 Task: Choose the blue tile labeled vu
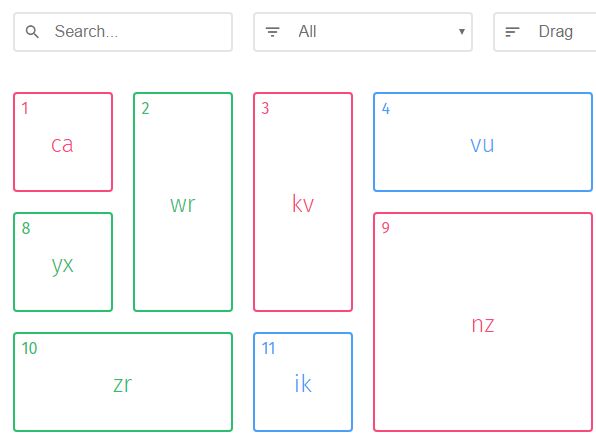tap(483, 142)
